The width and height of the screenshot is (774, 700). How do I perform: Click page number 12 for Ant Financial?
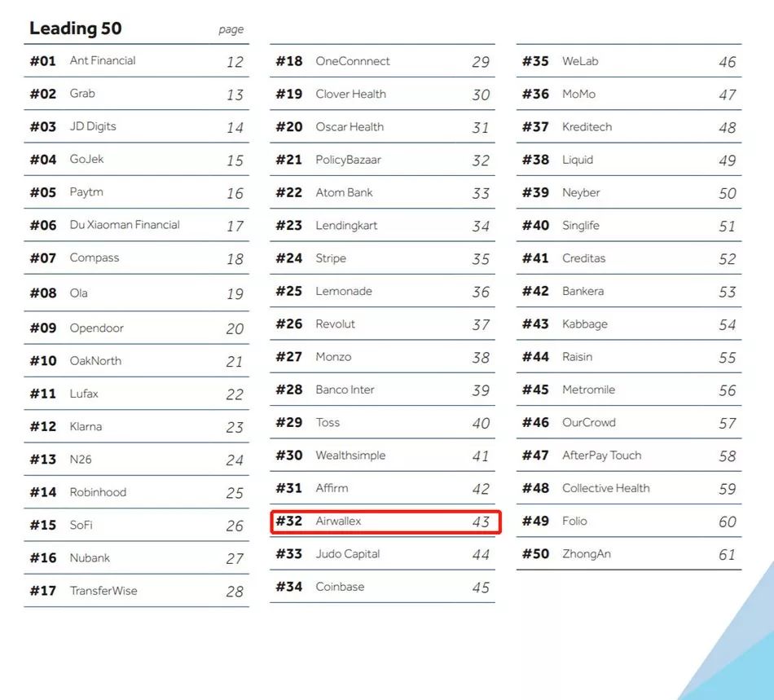(235, 62)
